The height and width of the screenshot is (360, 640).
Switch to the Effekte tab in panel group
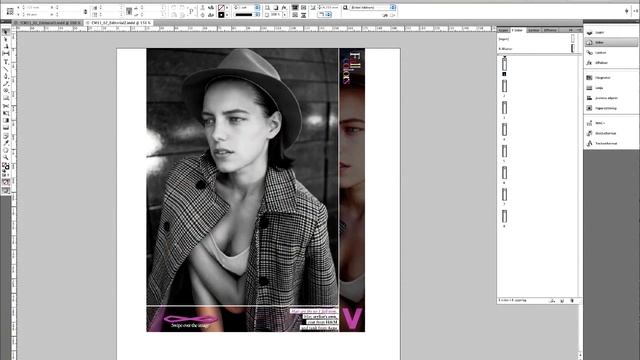pos(550,30)
